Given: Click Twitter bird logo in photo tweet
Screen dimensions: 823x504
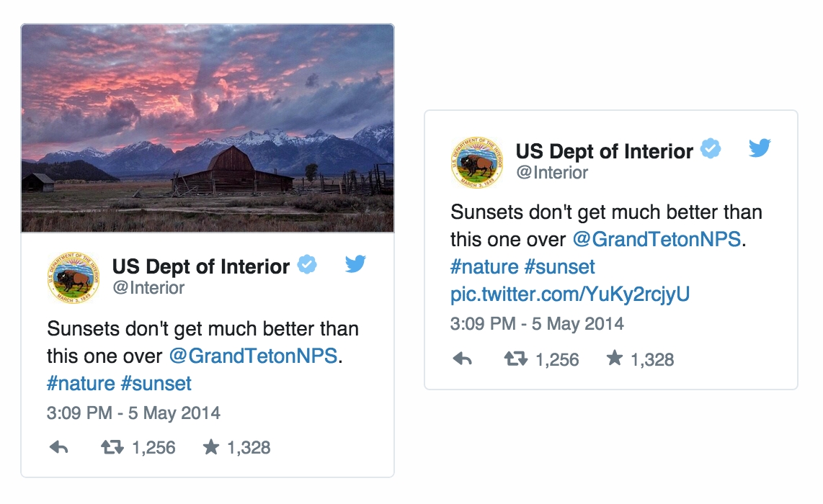Looking at the screenshot, I should pos(355,264).
